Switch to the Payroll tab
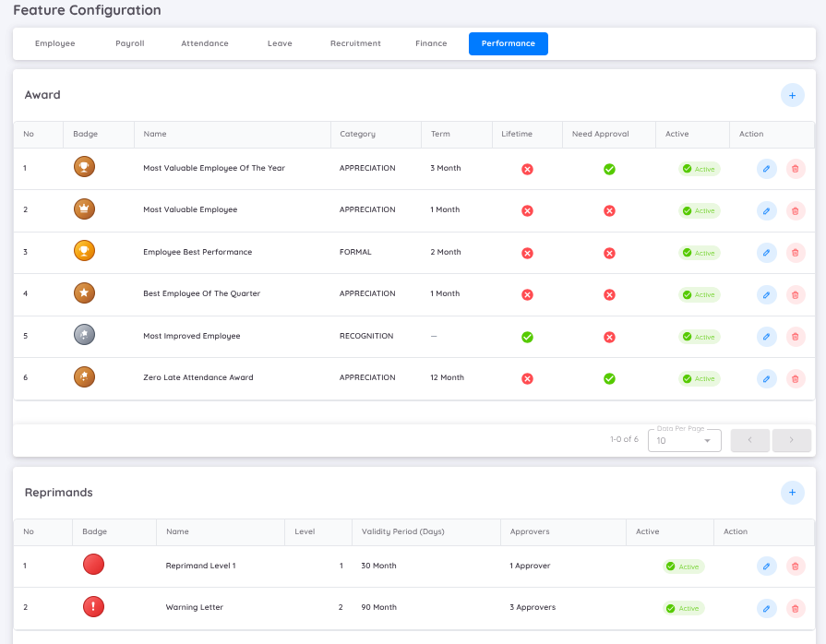The image size is (826, 644). pos(129,43)
